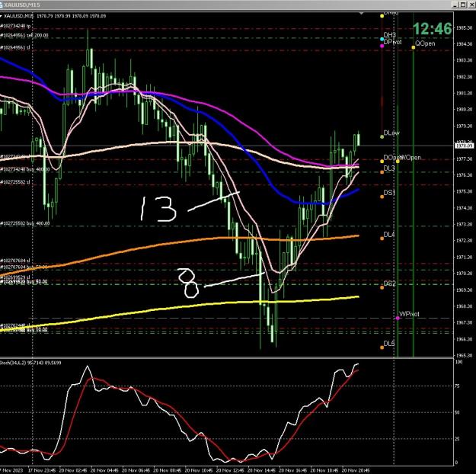Viewport: 476px width, 474px height.
Task: Select the #102725582 buy 400.00 order label
Action: 25,223
